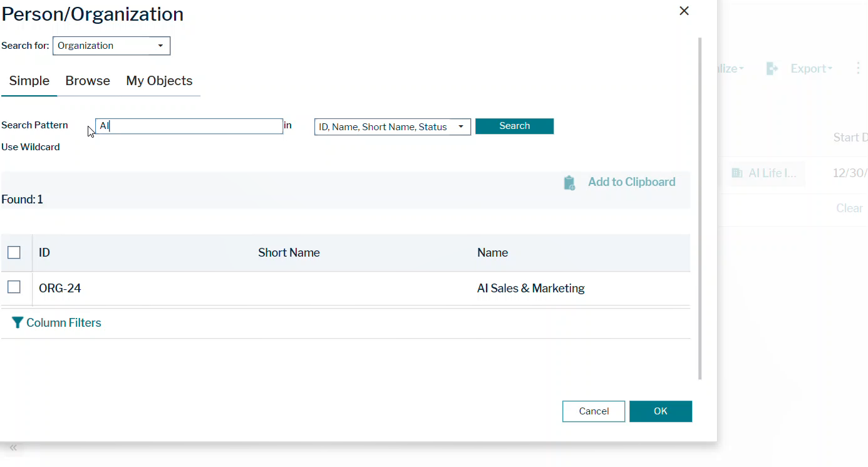The image size is (868, 467).
Task: Close the Person/Organization dialog
Action: (684, 11)
